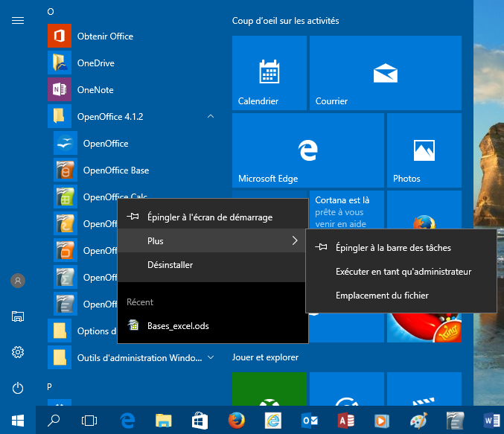Collapse the OpenOffice 4.1.2 folder chevron

[x=211, y=116]
